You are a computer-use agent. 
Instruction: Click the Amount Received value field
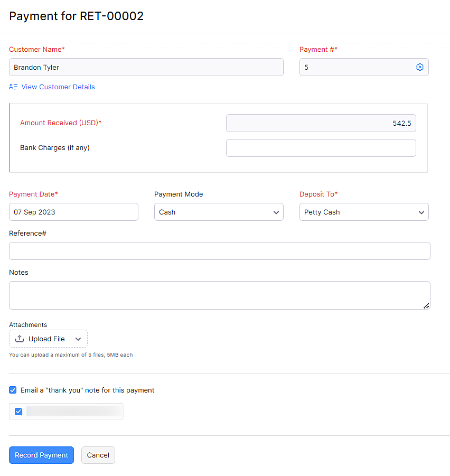click(321, 123)
